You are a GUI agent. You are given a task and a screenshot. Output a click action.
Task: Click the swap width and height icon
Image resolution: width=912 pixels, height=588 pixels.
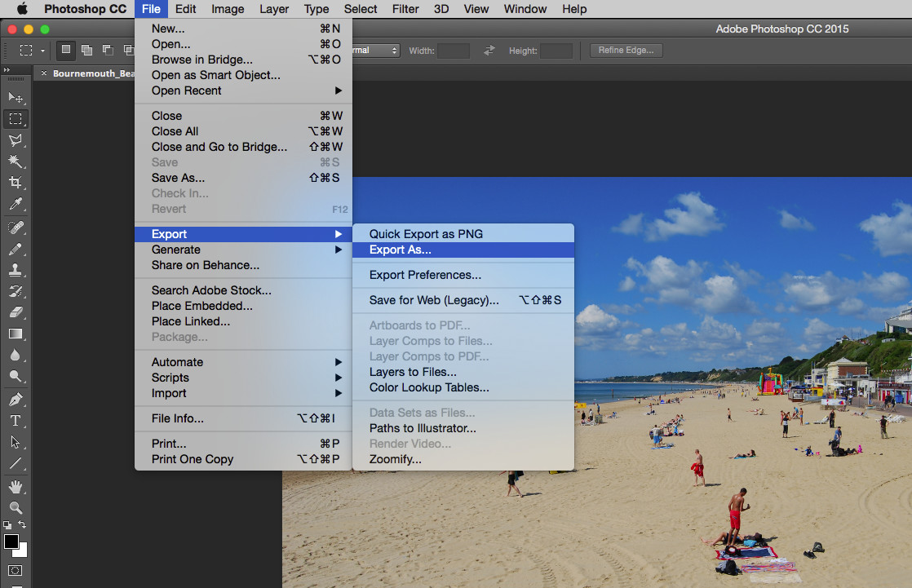tap(489, 51)
